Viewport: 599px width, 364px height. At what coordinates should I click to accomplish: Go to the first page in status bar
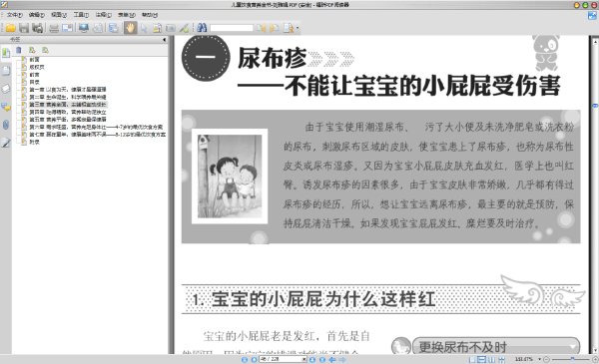[245, 359]
